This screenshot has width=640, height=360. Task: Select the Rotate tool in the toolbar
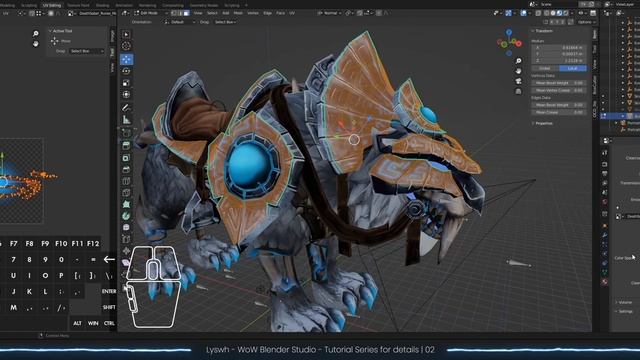[x=126, y=71]
